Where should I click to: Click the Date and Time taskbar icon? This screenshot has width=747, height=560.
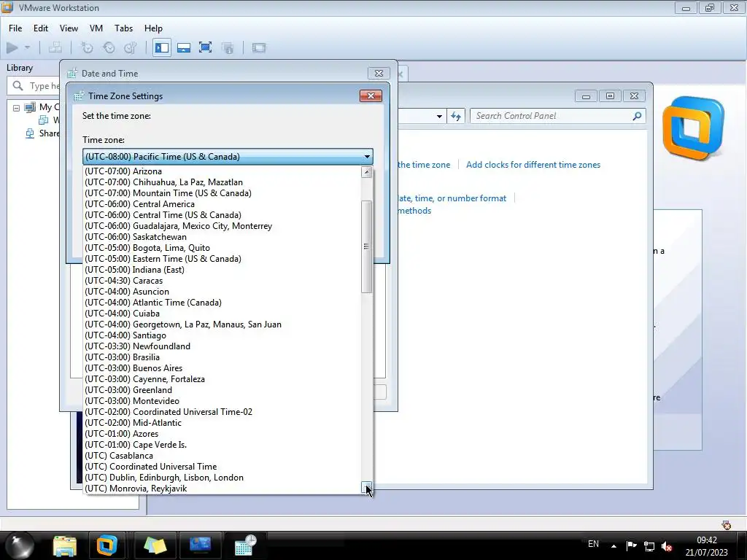coord(246,545)
